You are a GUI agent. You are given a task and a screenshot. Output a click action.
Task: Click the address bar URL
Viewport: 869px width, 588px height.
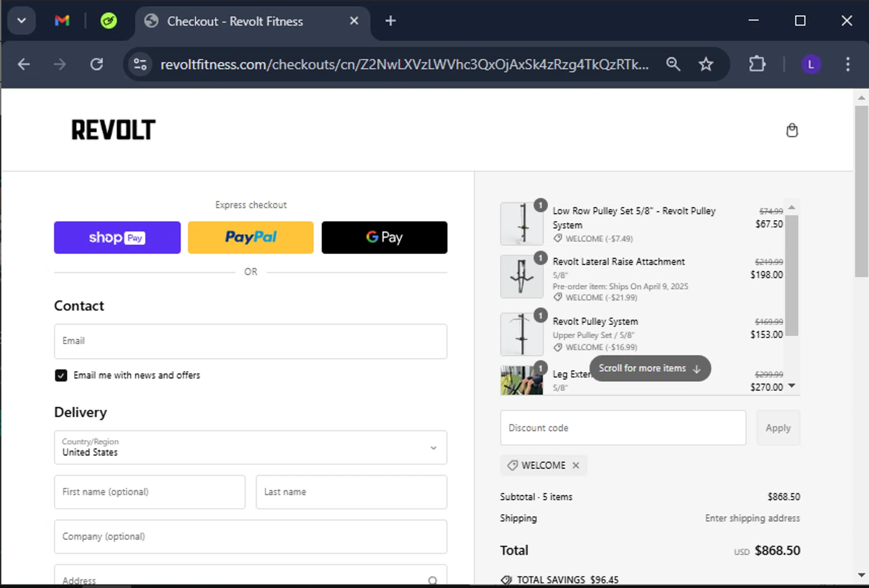coord(404,64)
